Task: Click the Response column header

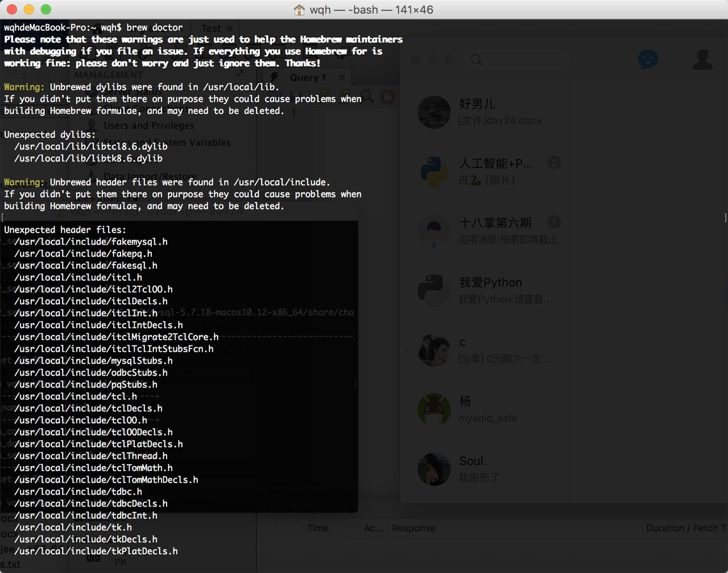Action: pyautogui.click(x=413, y=528)
